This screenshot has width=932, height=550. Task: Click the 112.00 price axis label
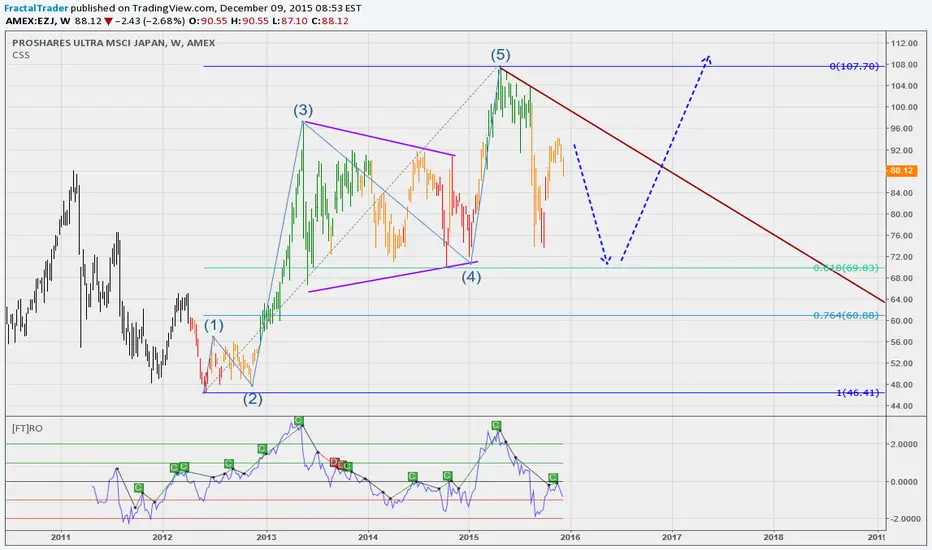tap(904, 43)
